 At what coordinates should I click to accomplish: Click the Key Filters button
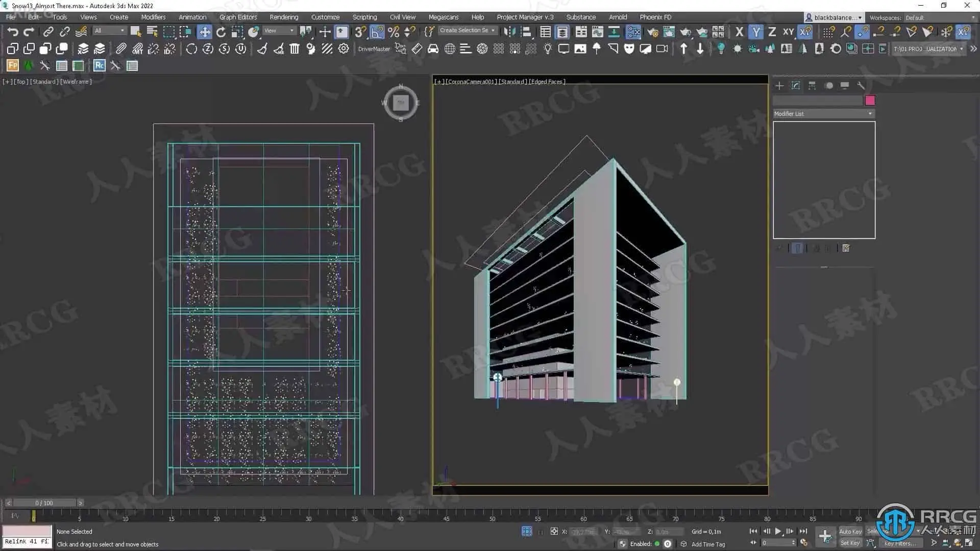tap(900, 543)
